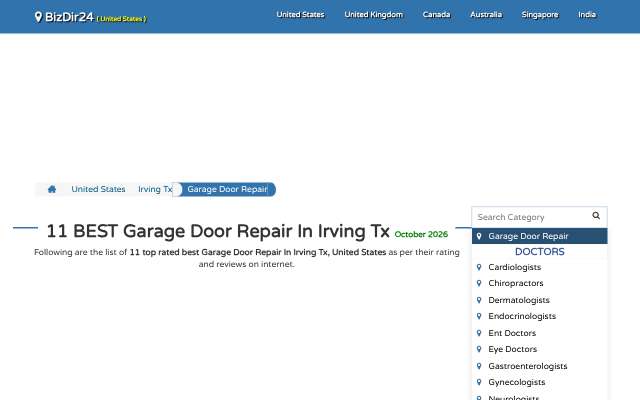Click pin icon next to Ent Doctors
This screenshot has width=640, height=400.
tap(479, 333)
